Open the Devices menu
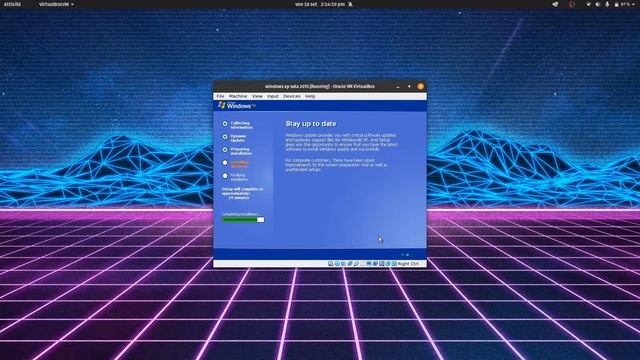Viewport: 640px width, 360px height. click(x=291, y=96)
